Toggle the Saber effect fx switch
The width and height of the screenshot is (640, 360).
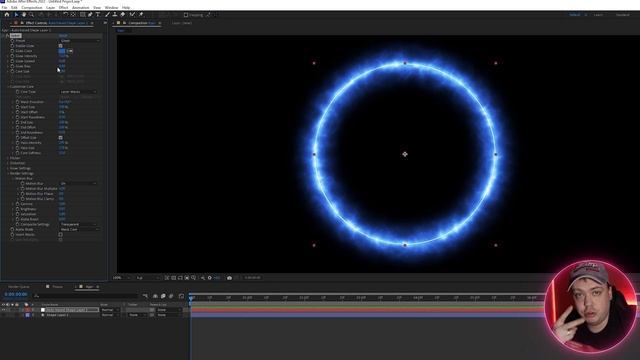click(x=7, y=36)
